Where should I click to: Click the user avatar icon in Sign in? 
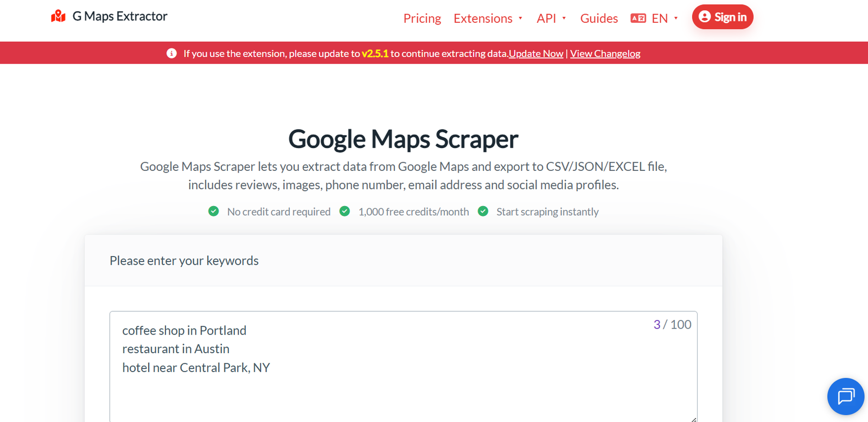(x=705, y=17)
